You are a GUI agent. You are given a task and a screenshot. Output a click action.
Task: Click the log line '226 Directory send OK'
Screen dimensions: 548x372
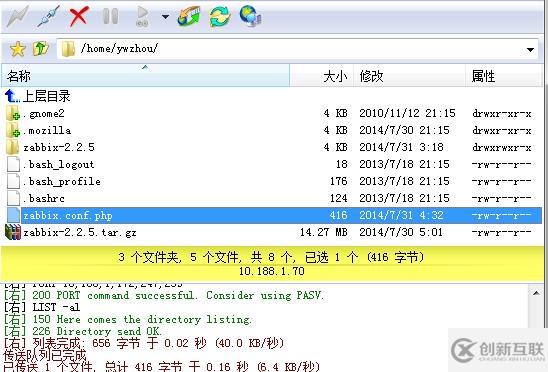tap(82, 331)
